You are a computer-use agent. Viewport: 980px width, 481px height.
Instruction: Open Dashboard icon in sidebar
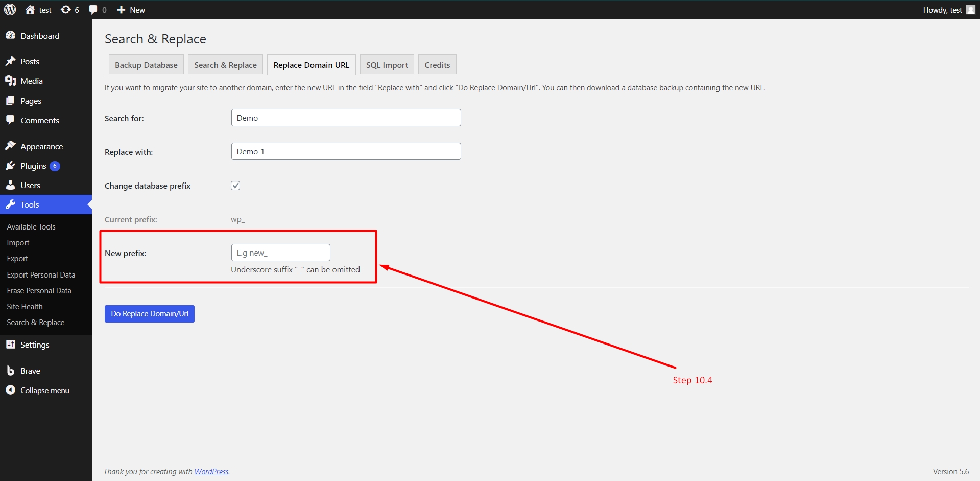(x=10, y=36)
